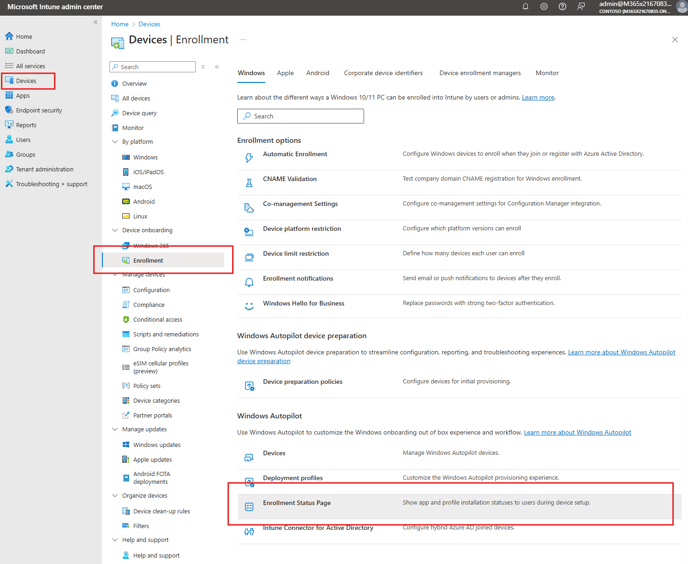Click the Enrollment Status Page icon

[249, 507]
